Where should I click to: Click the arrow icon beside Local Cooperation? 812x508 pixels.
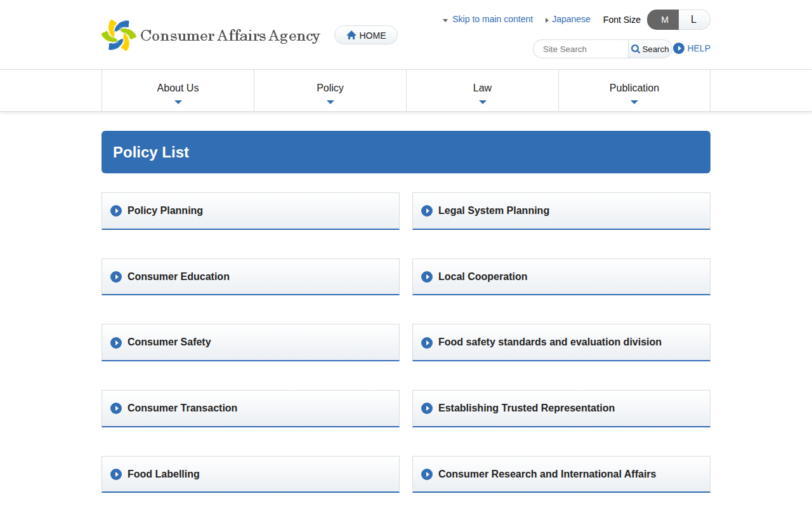click(x=427, y=277)
